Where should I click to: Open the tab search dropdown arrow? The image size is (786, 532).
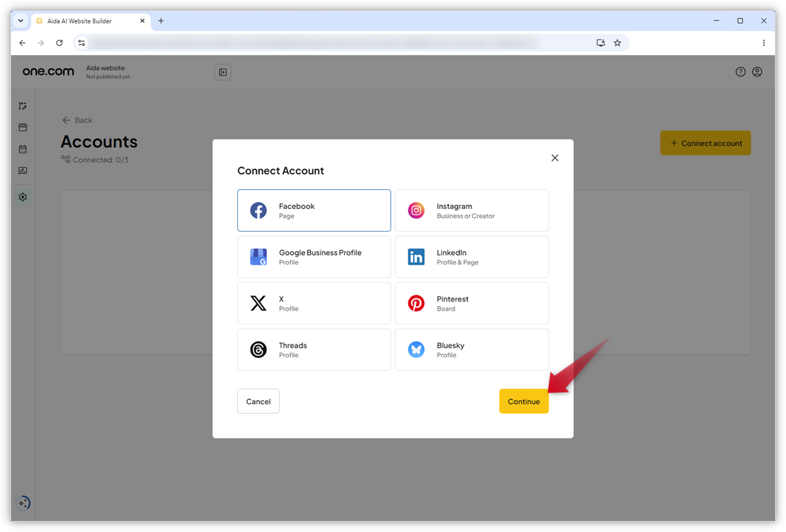coord(21,21)
